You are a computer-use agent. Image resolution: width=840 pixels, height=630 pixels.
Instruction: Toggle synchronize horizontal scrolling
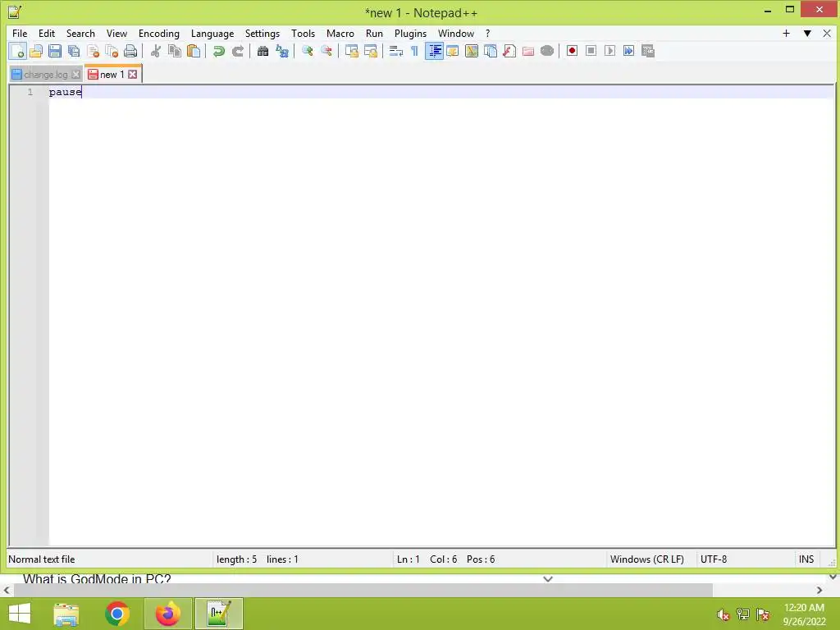click(x=370, y=51)
